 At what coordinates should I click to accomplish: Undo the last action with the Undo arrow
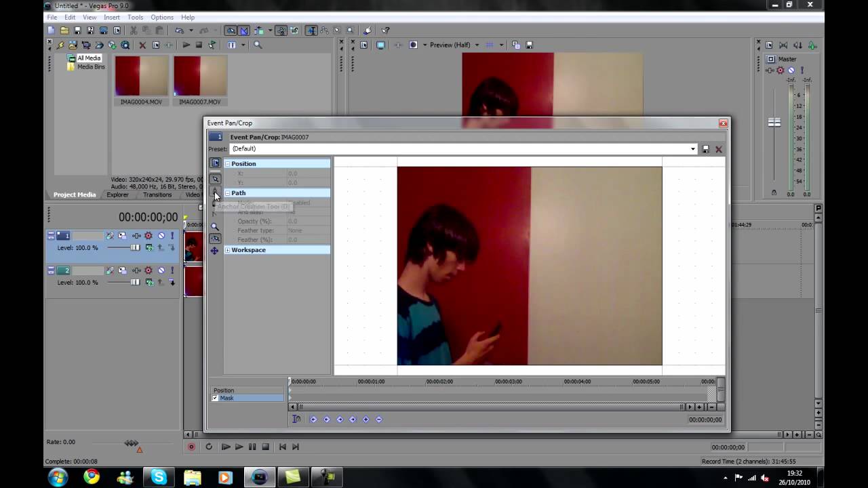(179, 30)
